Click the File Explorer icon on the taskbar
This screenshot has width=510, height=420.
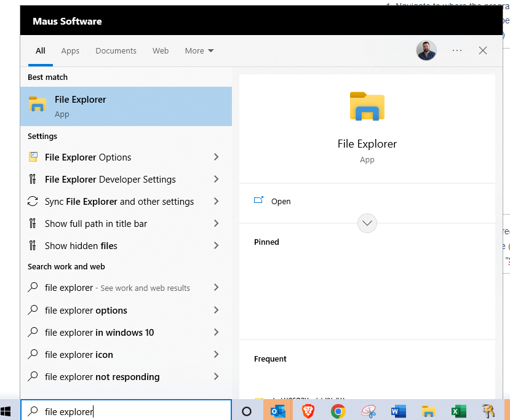pos(428,411)
